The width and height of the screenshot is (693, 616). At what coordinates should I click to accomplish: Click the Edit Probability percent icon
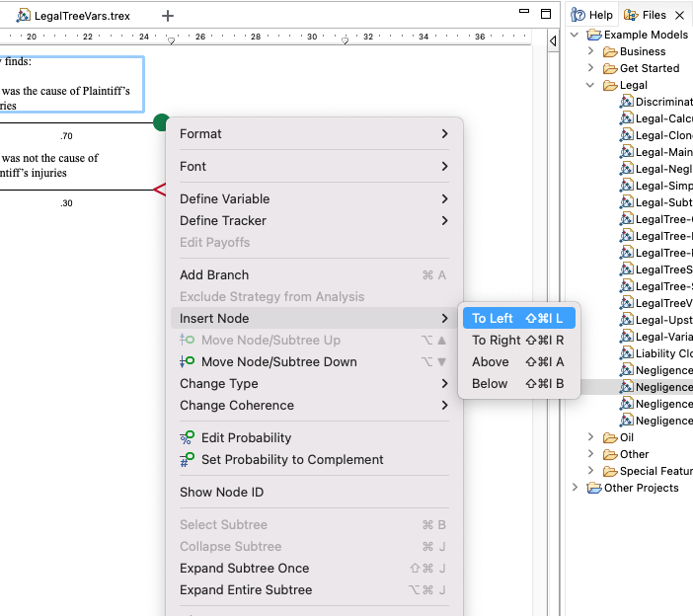click(187, 437)
